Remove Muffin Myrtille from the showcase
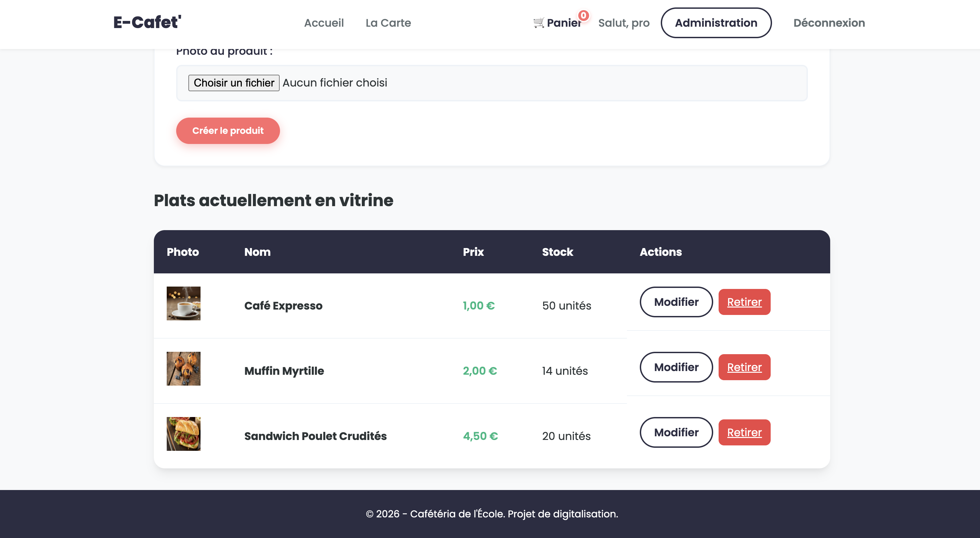 (744, 367)
